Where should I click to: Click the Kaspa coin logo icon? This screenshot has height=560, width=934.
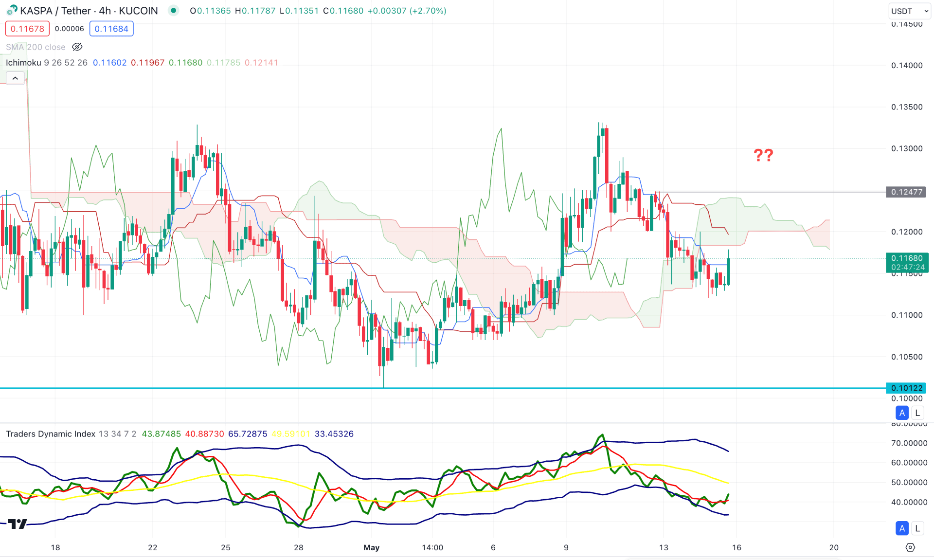tap(12, 10)
